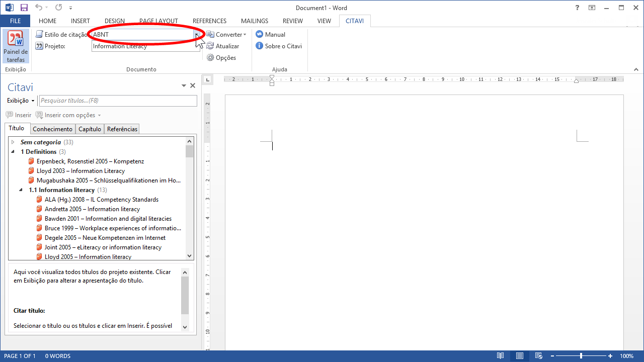
Task: Switch to REVIEW ribbon tab
Action: tap(293, 21)
